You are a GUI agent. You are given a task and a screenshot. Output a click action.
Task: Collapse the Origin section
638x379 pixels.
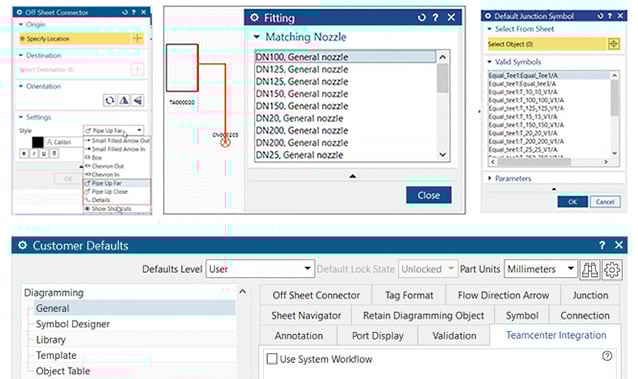(x=21, y=24)
